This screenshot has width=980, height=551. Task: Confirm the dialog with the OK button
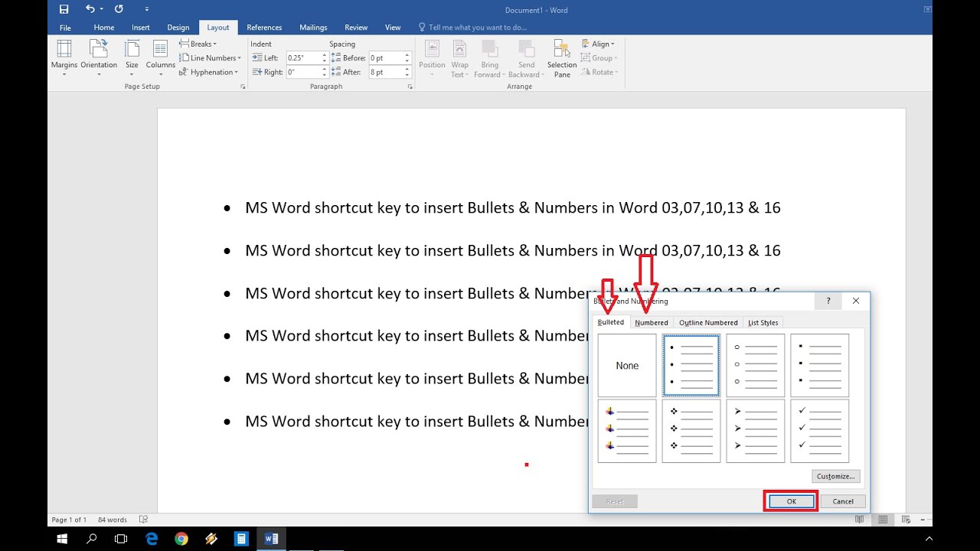(x=791, y=501)
